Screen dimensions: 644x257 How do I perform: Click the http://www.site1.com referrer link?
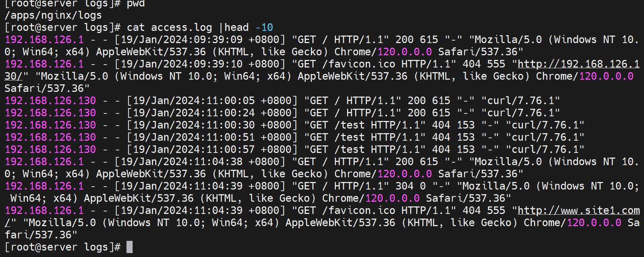click(579, 211)
